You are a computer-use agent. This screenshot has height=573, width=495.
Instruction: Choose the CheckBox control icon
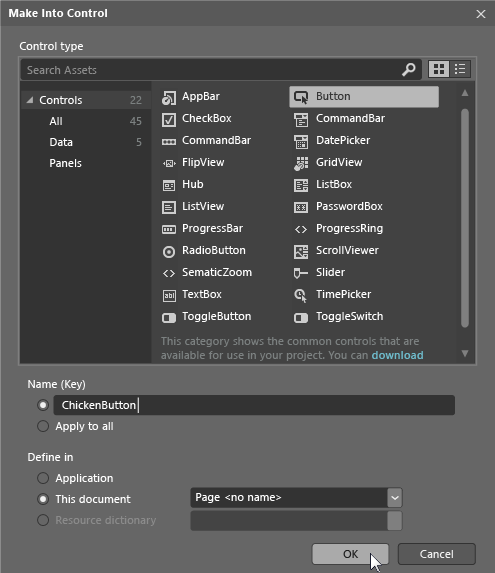(x=169, y=119)
